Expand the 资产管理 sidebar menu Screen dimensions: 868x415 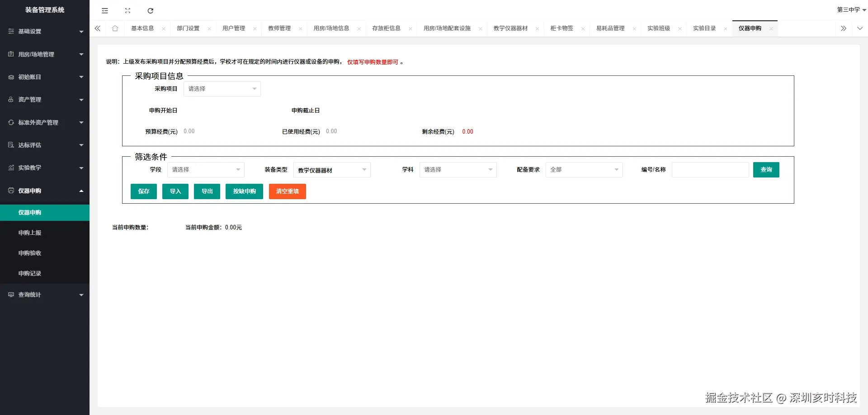(x=45, y=99)
